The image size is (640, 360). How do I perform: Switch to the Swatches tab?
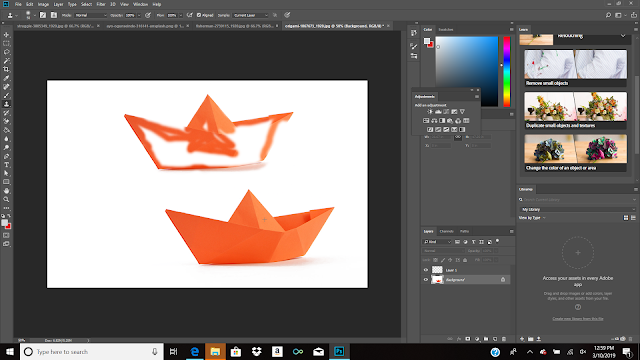tap(446, 29)
